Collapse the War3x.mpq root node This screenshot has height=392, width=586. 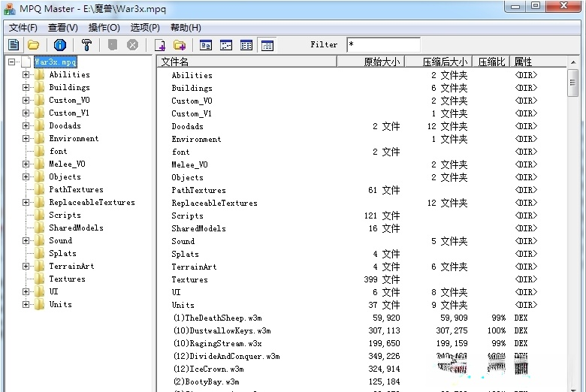[x=12, y=62]
